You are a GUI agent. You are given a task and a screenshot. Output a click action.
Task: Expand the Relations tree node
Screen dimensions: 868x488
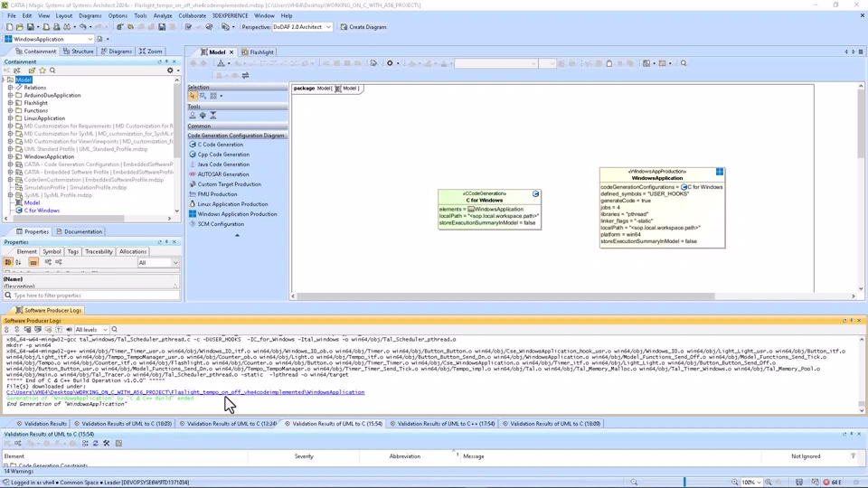pyautogui.click(x=10, y=88)
